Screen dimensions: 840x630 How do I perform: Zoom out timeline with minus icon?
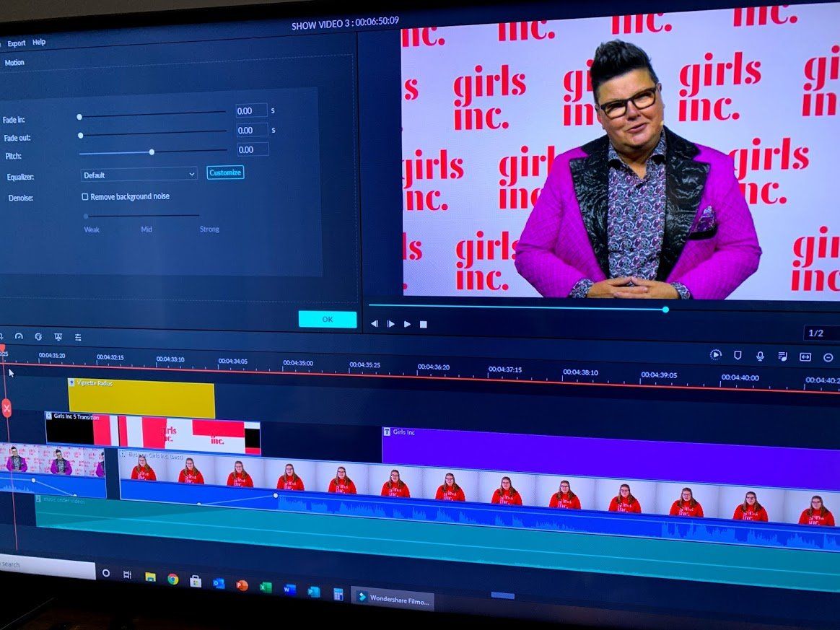[x=828, y=357]
